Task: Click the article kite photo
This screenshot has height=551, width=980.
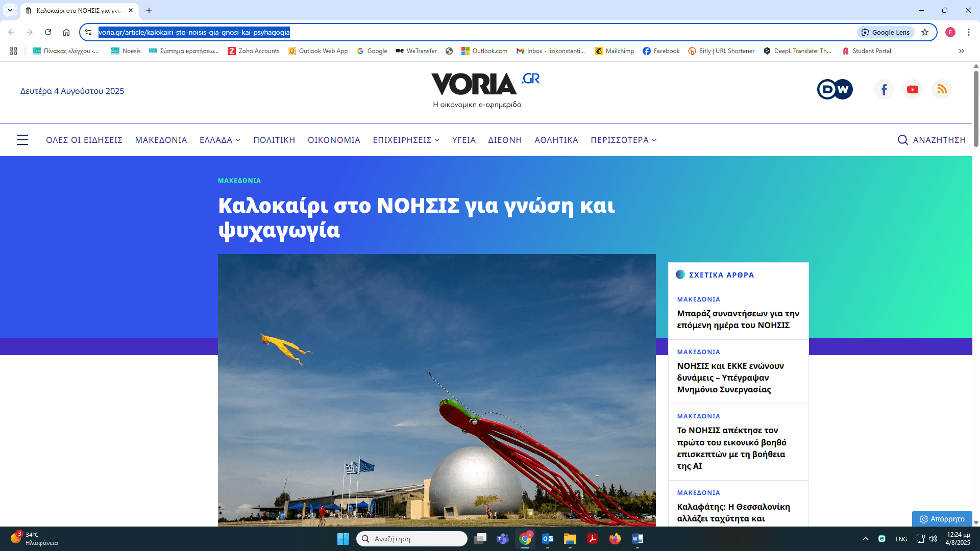Action: [x=436, y=390]
